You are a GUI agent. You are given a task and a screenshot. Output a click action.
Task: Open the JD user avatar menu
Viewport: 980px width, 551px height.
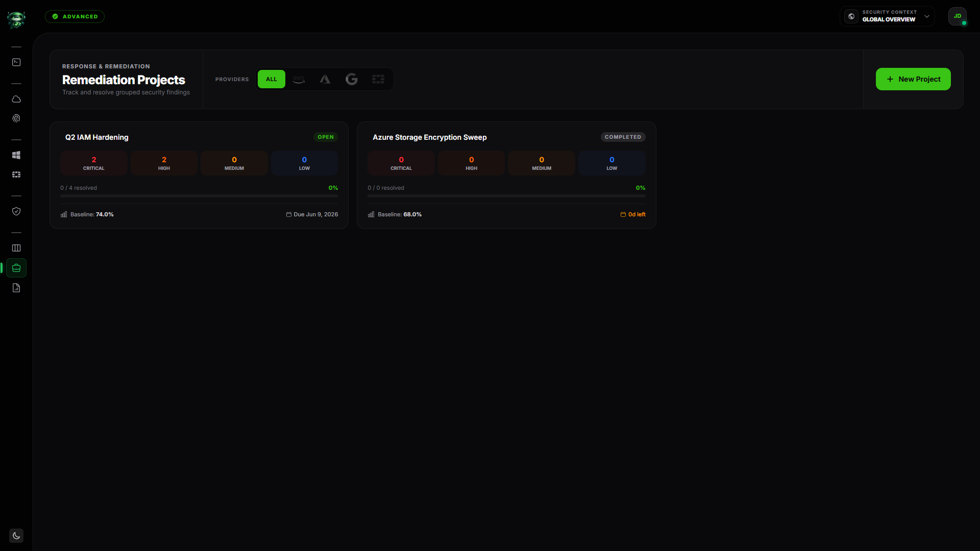click(x=958, y=16)
